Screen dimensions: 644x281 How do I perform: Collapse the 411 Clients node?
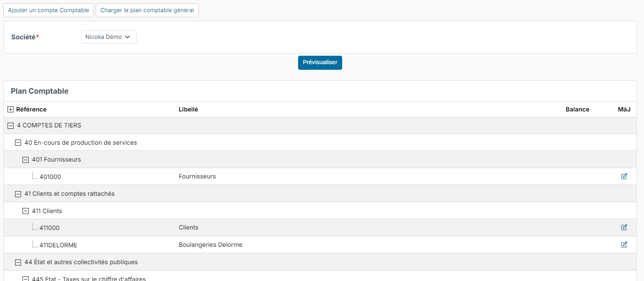(x=26, y=211)
